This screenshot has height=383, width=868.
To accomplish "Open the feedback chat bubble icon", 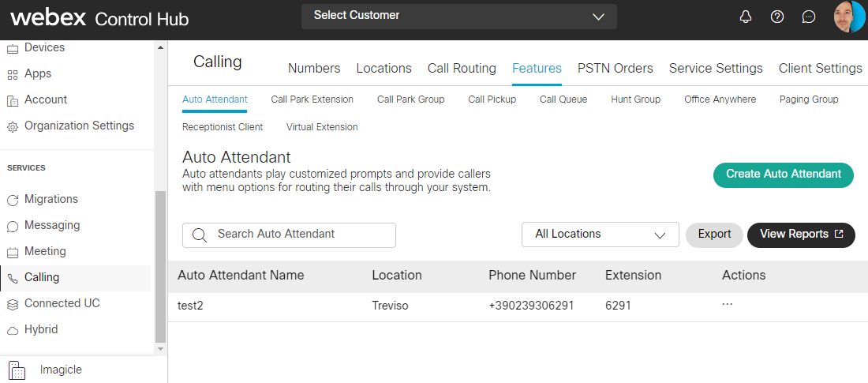I will coord(808,17).
